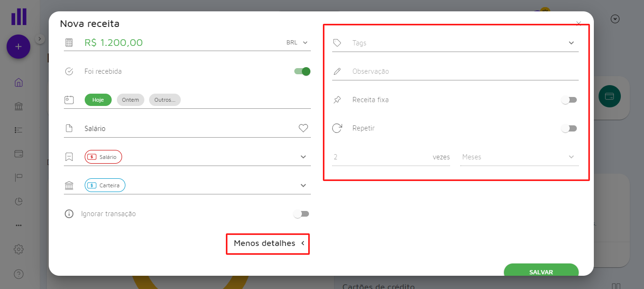Click the SALVAR button
This screenshot has height=289, width=644.
point(541,271)
